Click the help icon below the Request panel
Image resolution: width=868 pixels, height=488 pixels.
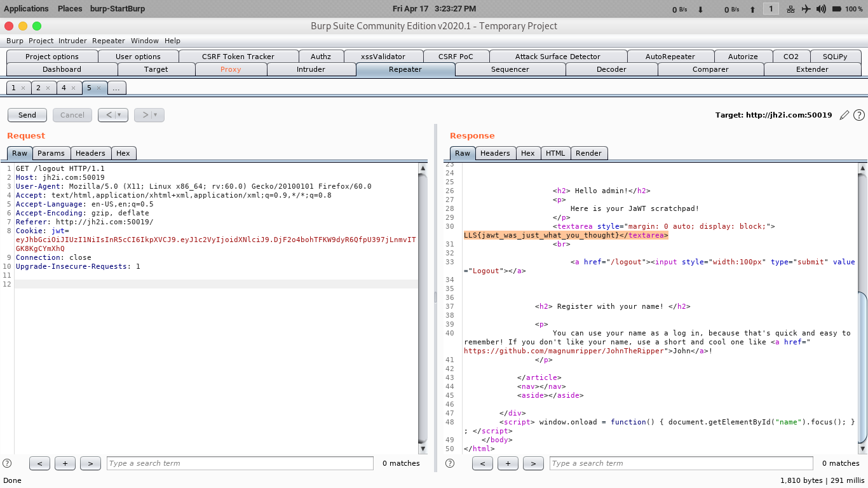6,463
